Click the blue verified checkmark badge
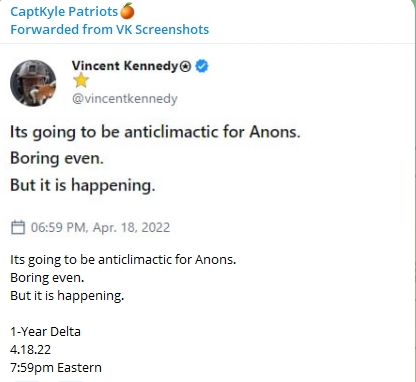This screenshot has height=382, width=416. [x=202, y=66]
